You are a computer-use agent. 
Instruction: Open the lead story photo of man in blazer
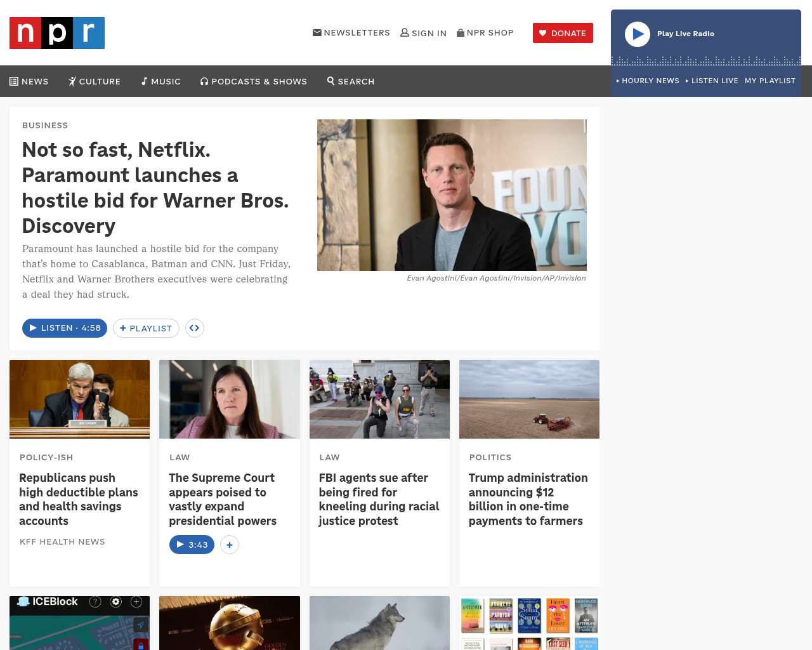point(452,195)
